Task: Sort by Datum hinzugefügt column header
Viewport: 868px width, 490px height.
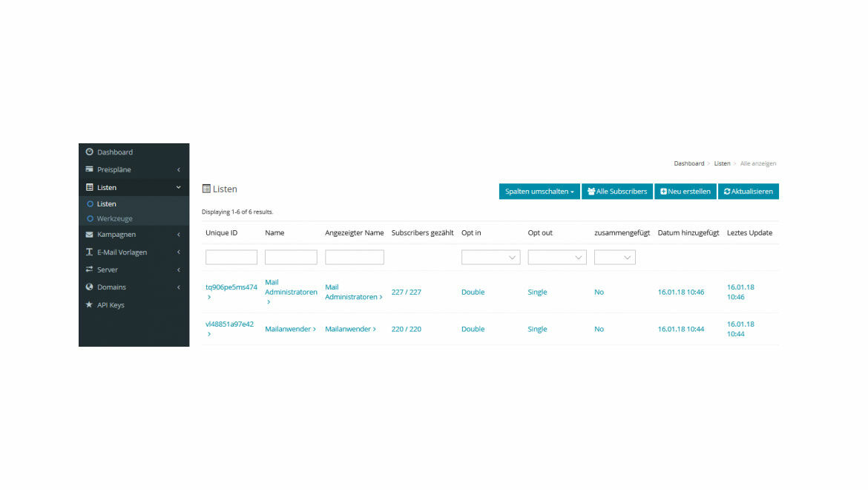Action: point(688,232)
